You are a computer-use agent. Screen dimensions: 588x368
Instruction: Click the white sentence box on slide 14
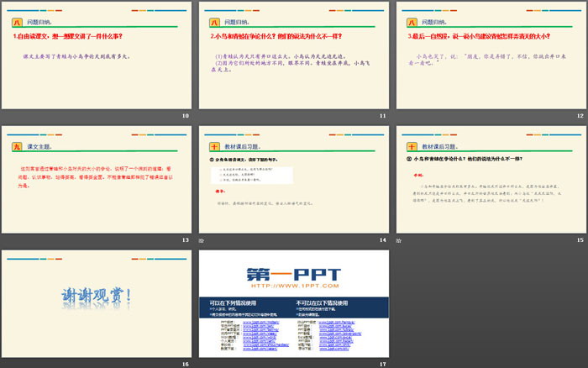pos(251,175)
